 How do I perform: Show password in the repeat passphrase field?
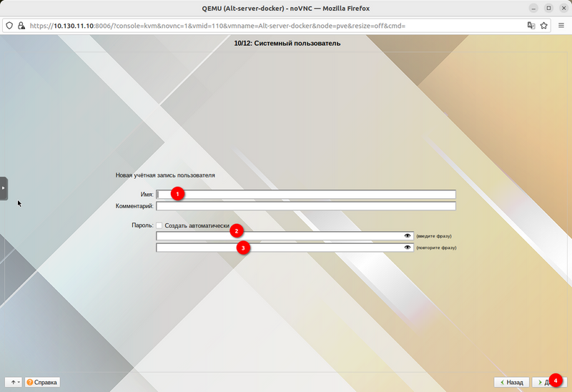[x=408, y=248]
